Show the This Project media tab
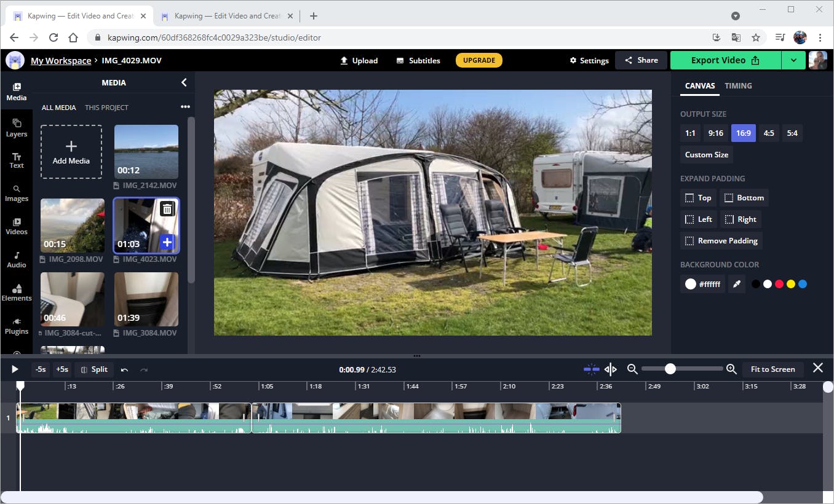The width and height of the screenshot is (834, 504). [106, 108]
